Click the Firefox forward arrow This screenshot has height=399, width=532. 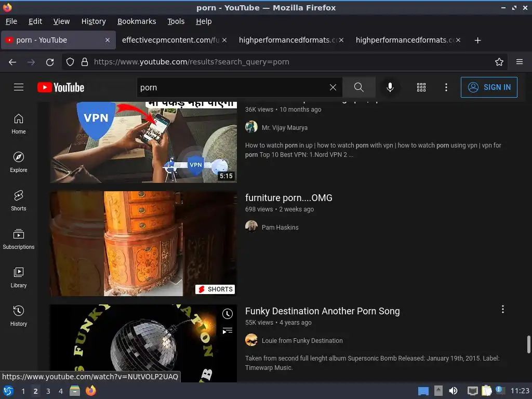(31, 62)
